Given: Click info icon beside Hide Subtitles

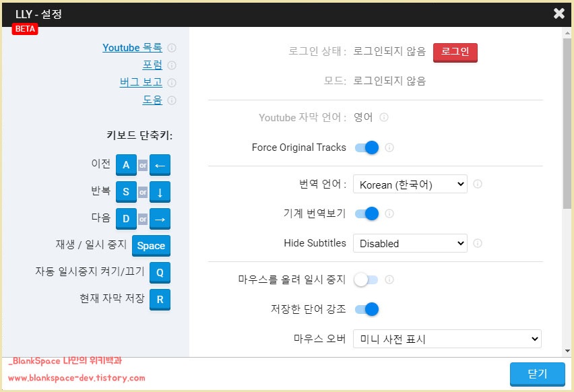Looking at the screenshot, I should (478, 243).
